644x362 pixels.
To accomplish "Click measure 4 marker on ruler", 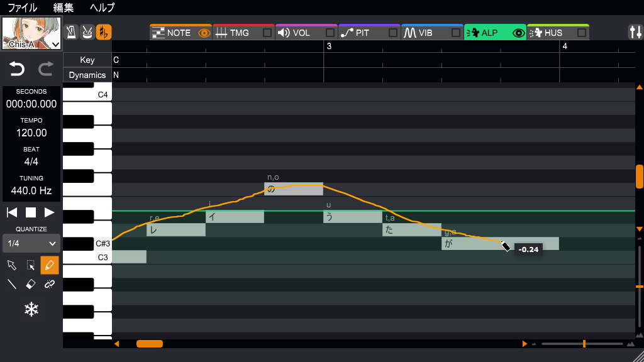I will coord(565,47).
